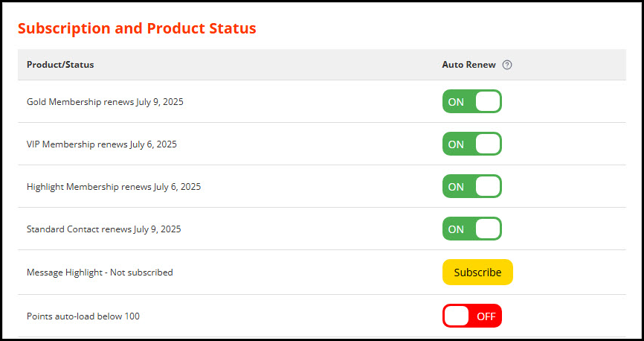Screen dimensions: 644x341
Task: Select Highlight Membership renews July 6 text
Action: [114, 187]
